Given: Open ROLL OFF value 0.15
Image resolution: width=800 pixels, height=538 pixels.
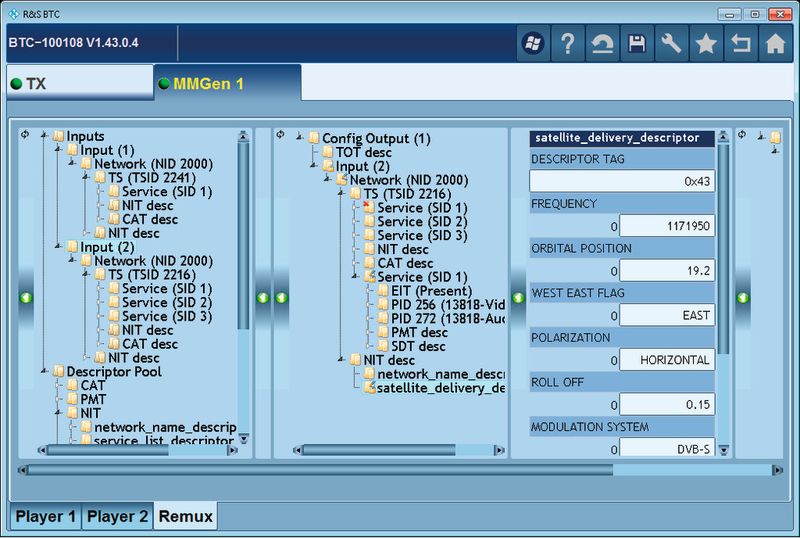Looking at the screenshot, I should [x=667, y=405].
